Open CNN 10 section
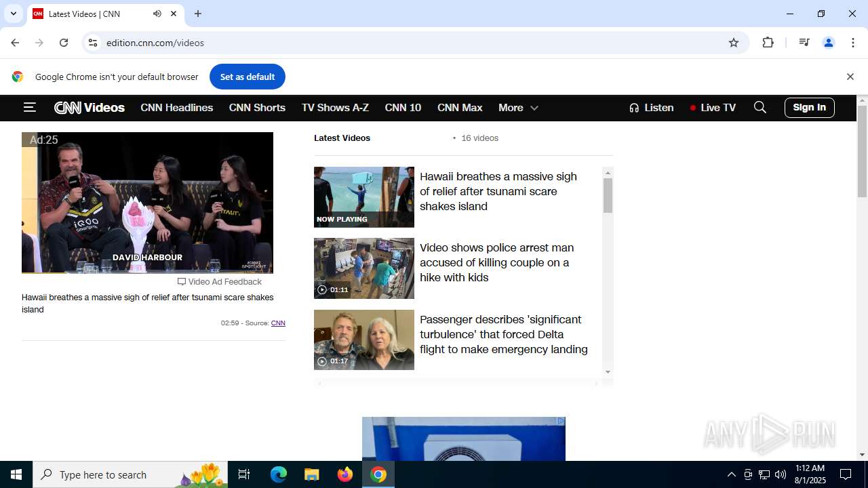The width and height of the screenshot is (868, 488). [x=403, y=108]
